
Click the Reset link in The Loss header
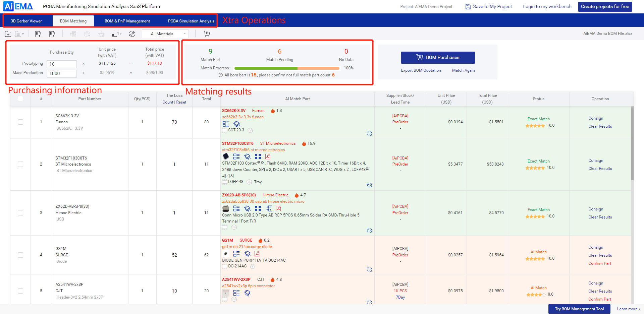[181, 102]
